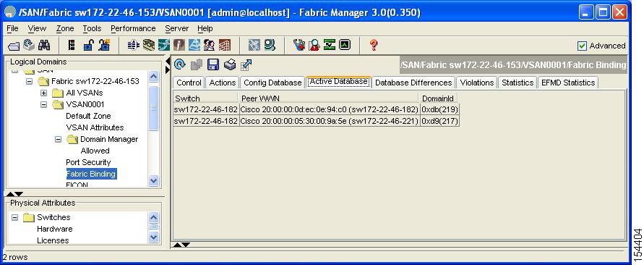This screenshot has height=265, width=644.
Task: Click the green graph monitor toolbar icon
Action: coord(345,46)
